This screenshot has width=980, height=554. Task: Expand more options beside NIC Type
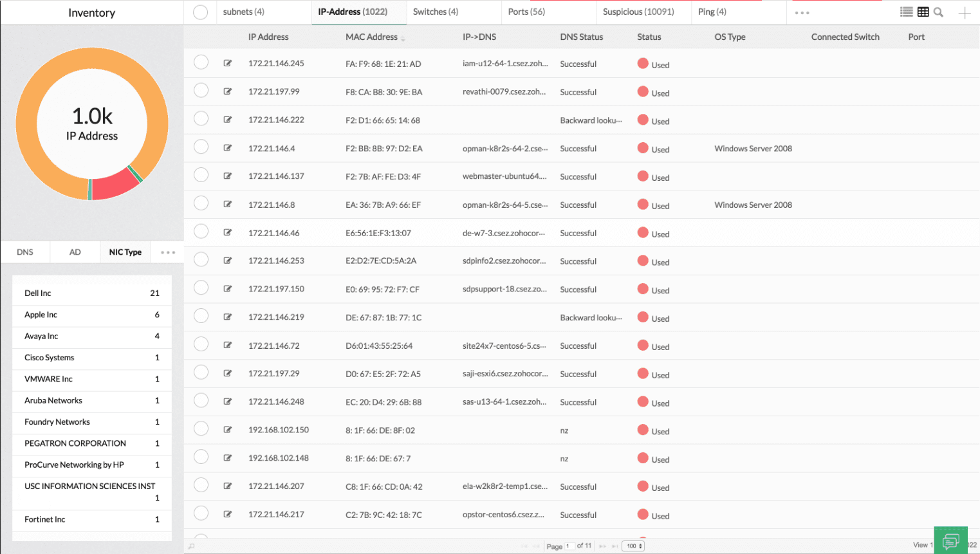click(168, 252)
